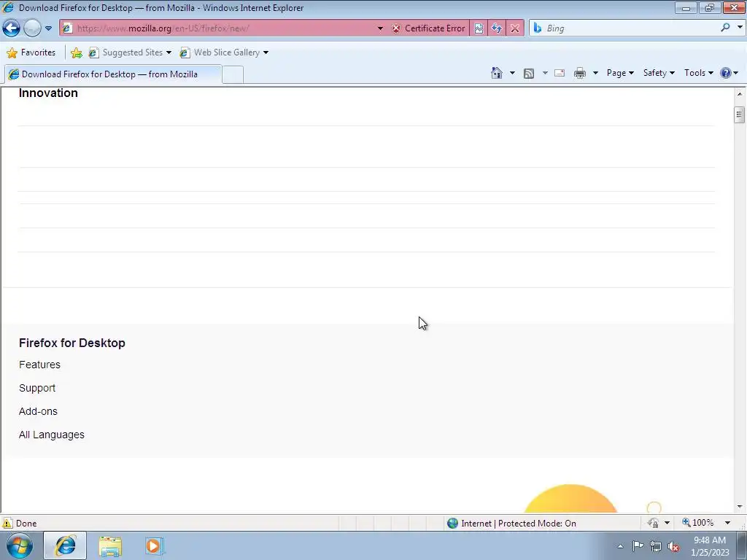The height and width of the screenshot is (560, 747).
Task: Expand the address bar autocomplete dropdown
Action: coord(380,28)
